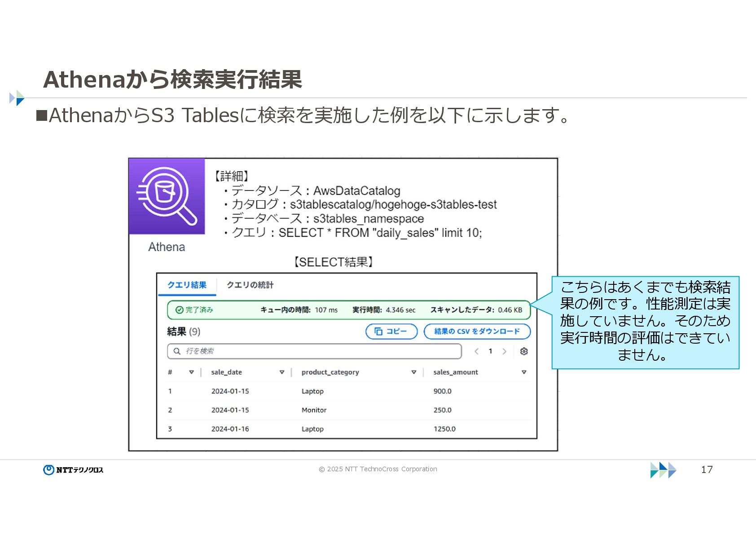Click the green completed checkmark icon
The image size is (756, 535).
click(179, 310)
